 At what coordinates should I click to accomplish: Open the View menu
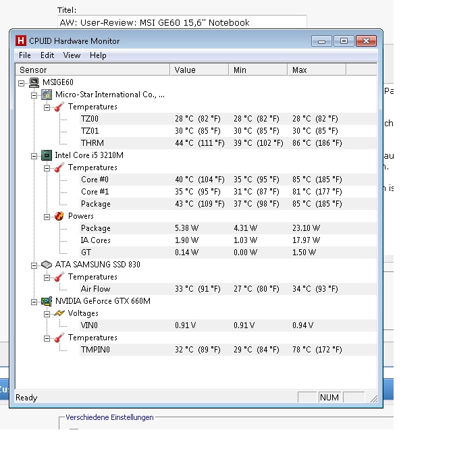72,55
